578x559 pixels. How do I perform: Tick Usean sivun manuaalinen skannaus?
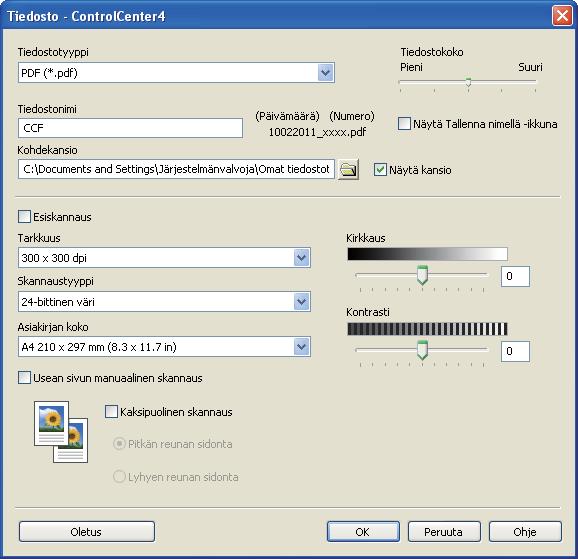[24, 378]
